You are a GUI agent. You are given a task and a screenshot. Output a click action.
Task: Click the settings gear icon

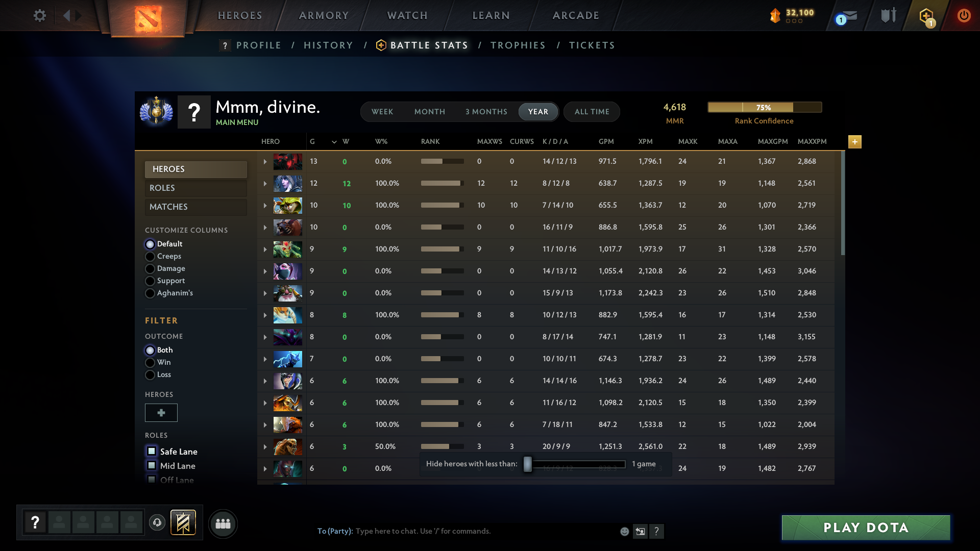pos(40,15)
